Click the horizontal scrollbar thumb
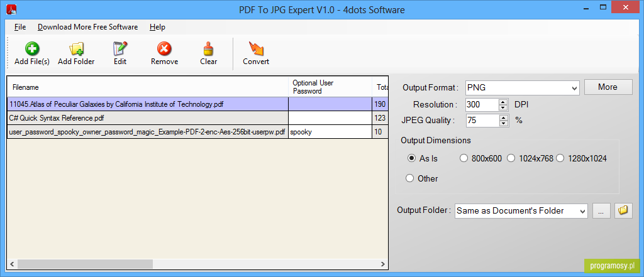Viewport: 644px width, 277px height. click(85, 264)
